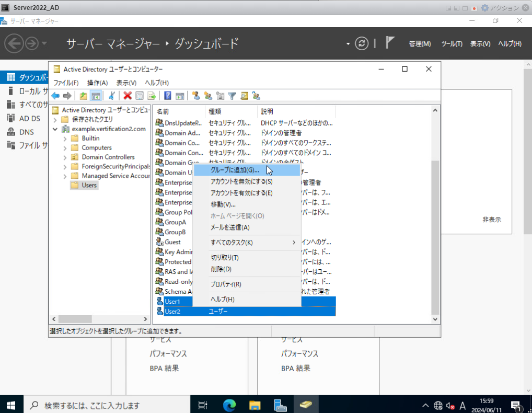Expand the Builtin folder node
Screen dimensions: 532x413
[x=65, y=139]
